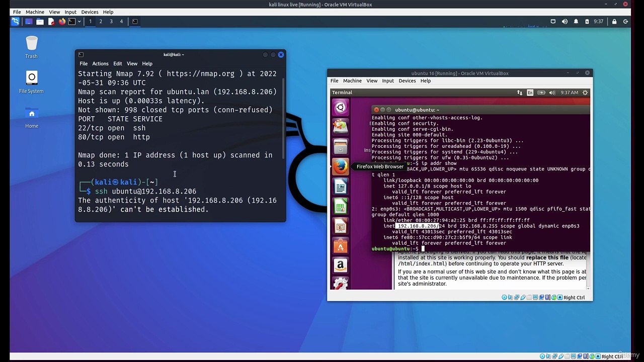Click the ssh ubuntu@192.168.8.206 command line
The width and height of the screenshot is (644, 362).
(x=145, y=191)
